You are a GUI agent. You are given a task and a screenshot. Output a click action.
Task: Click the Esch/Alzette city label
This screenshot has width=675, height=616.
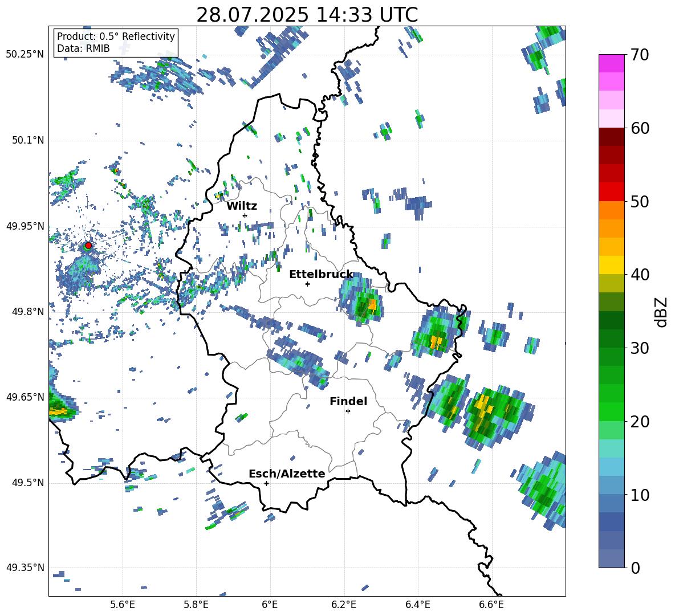pyautogui.click(x=287, y=474)
